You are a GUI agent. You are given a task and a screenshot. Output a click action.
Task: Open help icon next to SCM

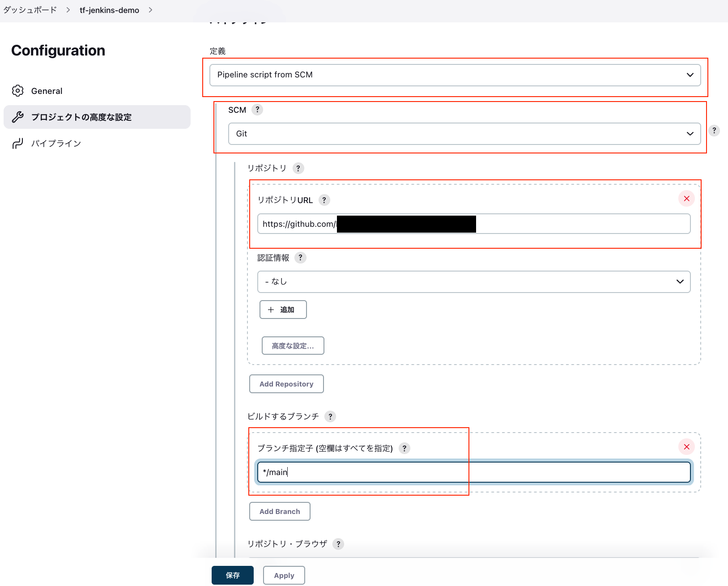tap(257, 110)
